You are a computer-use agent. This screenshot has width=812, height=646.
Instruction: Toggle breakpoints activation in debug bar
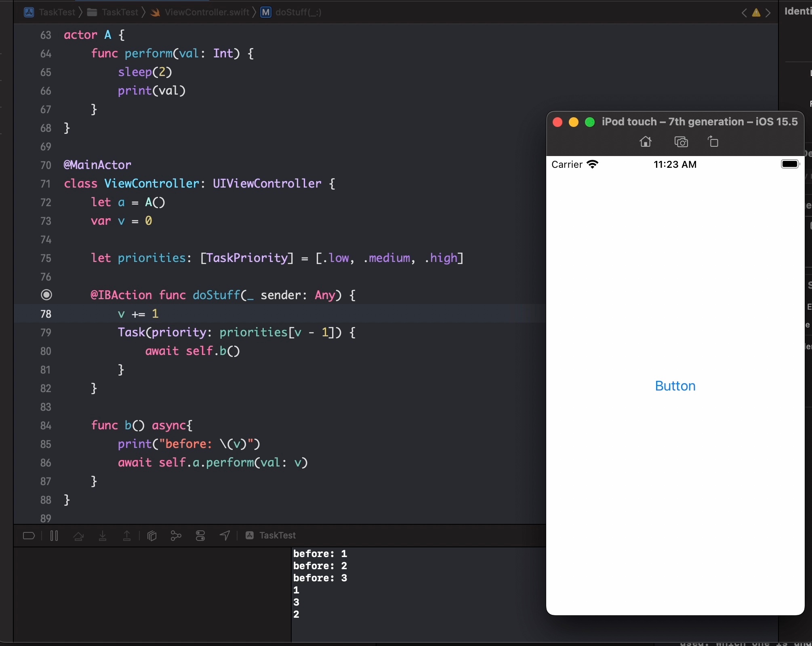tap(29, 536)
